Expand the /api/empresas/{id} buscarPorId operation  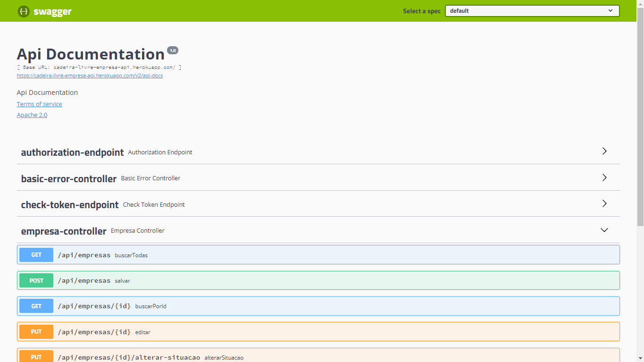pos(318,306)
